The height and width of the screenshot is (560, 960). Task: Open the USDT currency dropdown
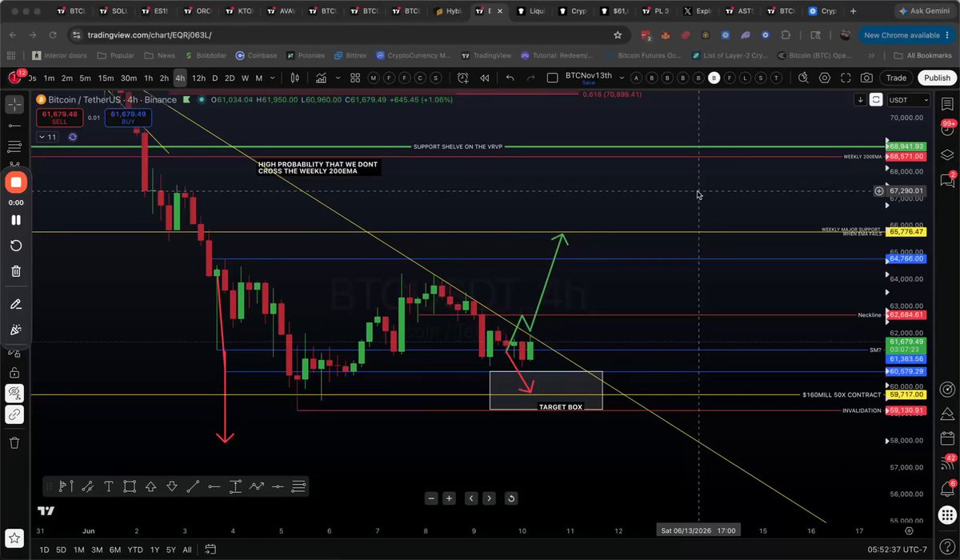pyautogui.click(x=910, y=99)
